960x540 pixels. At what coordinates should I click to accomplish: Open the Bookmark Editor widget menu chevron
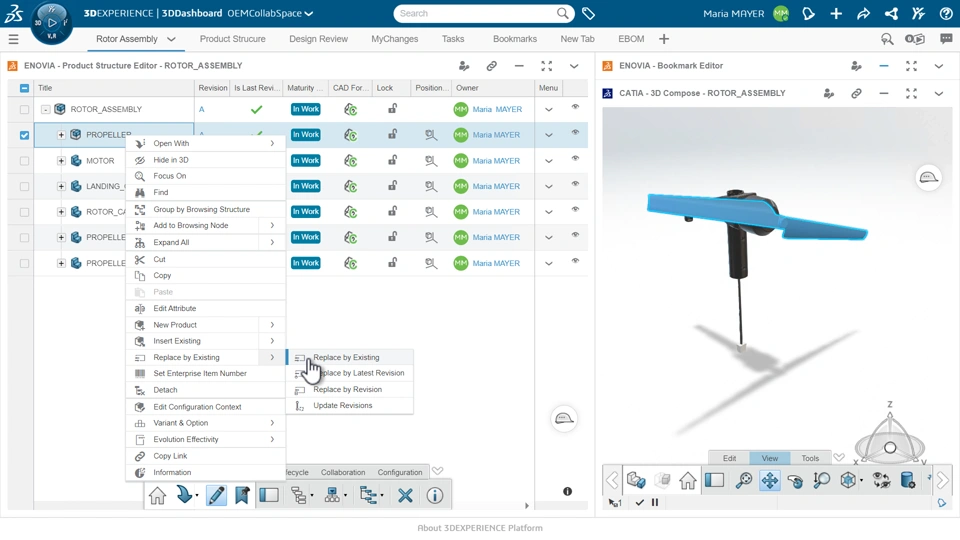[939, 66]
